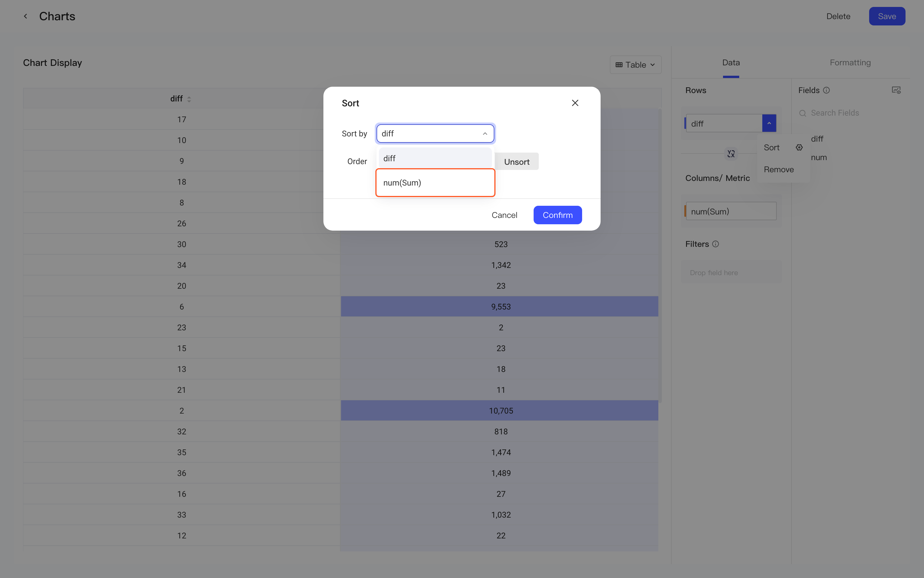Click the diff field in Fields list
Viewport: 924px width, 578px height.
[x=817, y=139]
